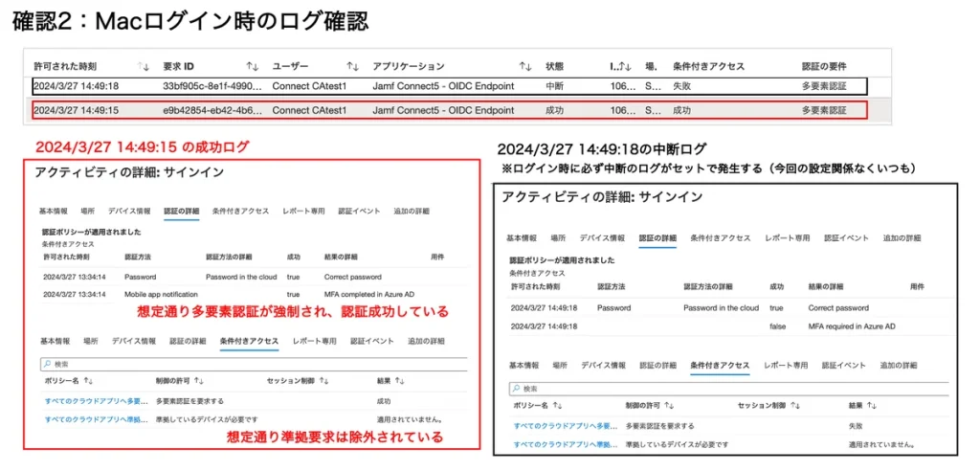The image size is (980, 471).
Task: Open 認証イベント tab in black panel upper row
Action: click(x=844, y=237)
